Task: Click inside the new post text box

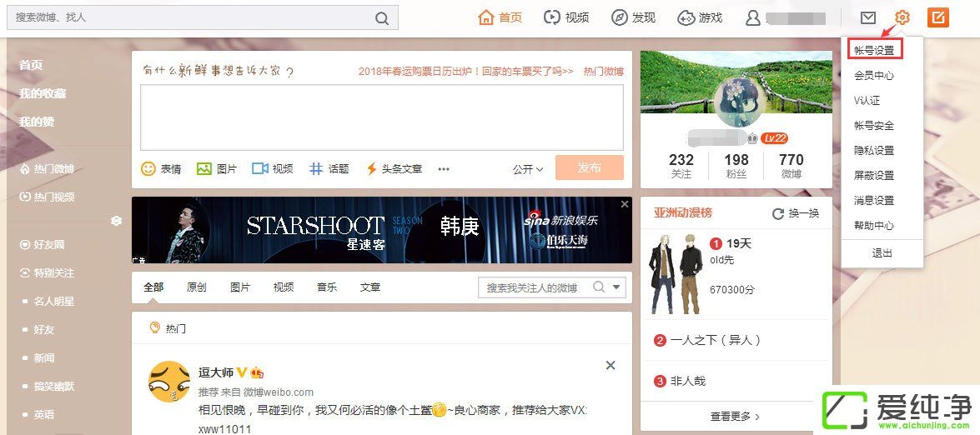Action: (x=381, y=117)
